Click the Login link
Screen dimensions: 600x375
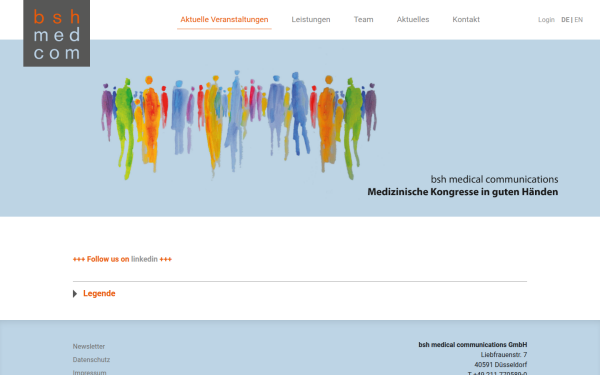546,20
